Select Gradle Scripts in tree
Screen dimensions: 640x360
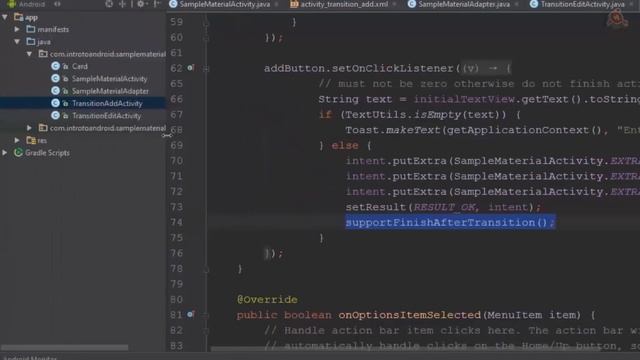(47, 153)
